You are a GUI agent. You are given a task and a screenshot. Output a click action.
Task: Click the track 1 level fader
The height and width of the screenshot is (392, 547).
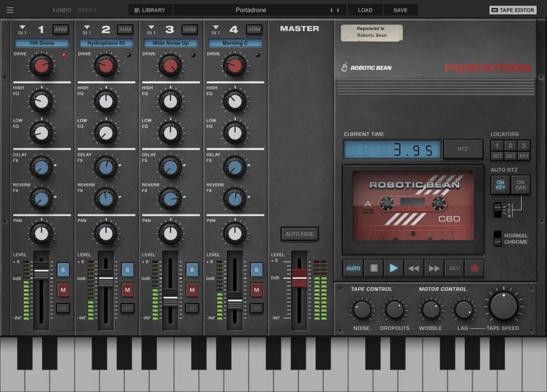point(42,271)
